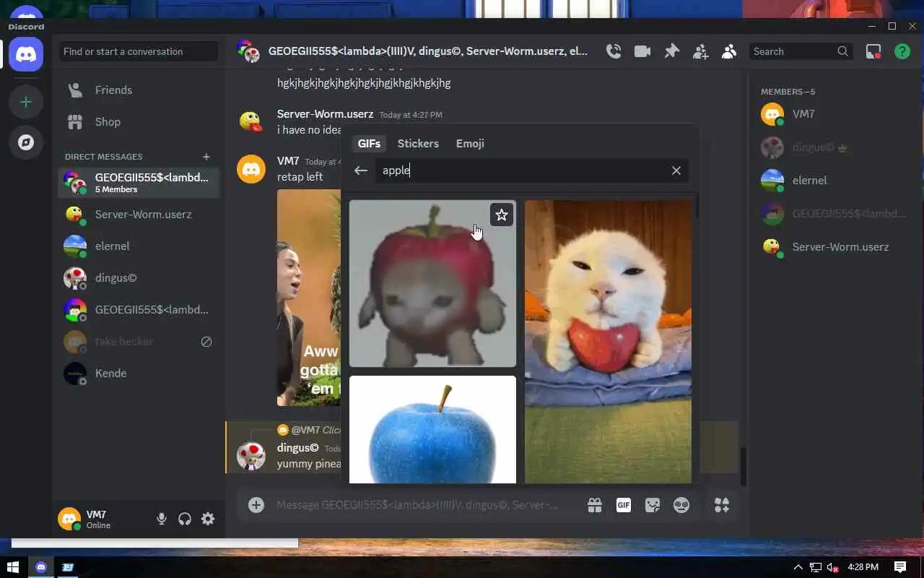Select the blue apple GIF

432,429
